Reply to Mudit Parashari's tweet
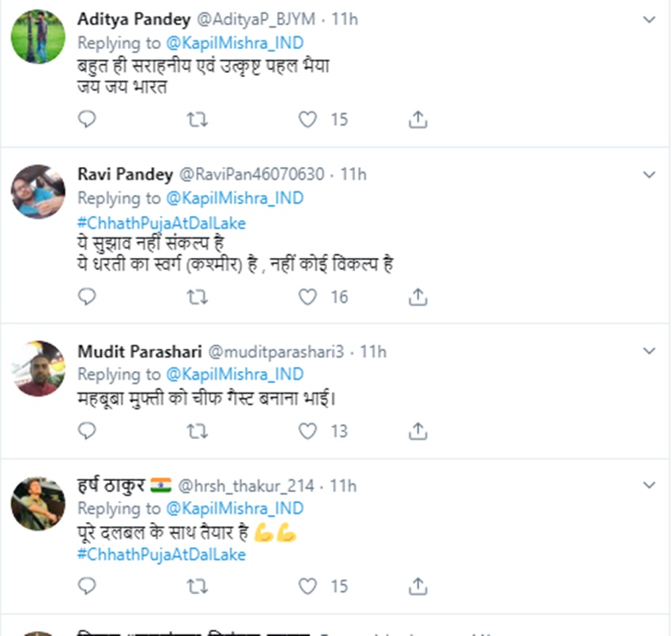The image size is (672, 636). [x=87, y=431]
